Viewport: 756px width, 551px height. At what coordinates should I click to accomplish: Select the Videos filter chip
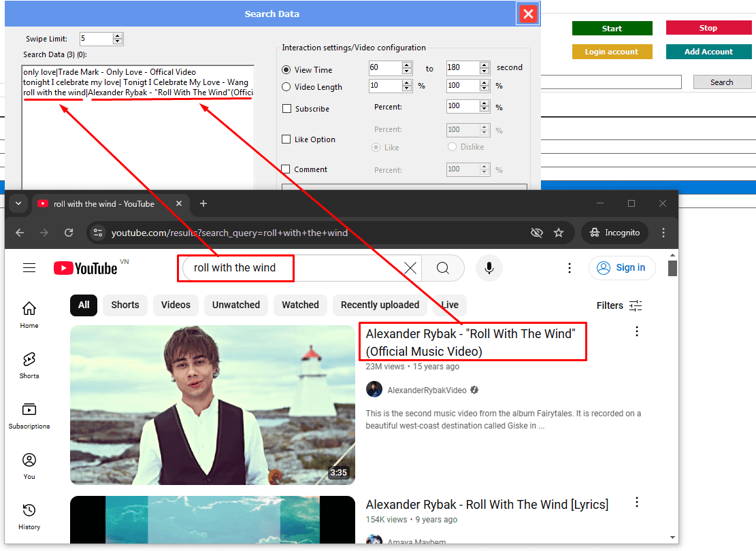[176, 305]
